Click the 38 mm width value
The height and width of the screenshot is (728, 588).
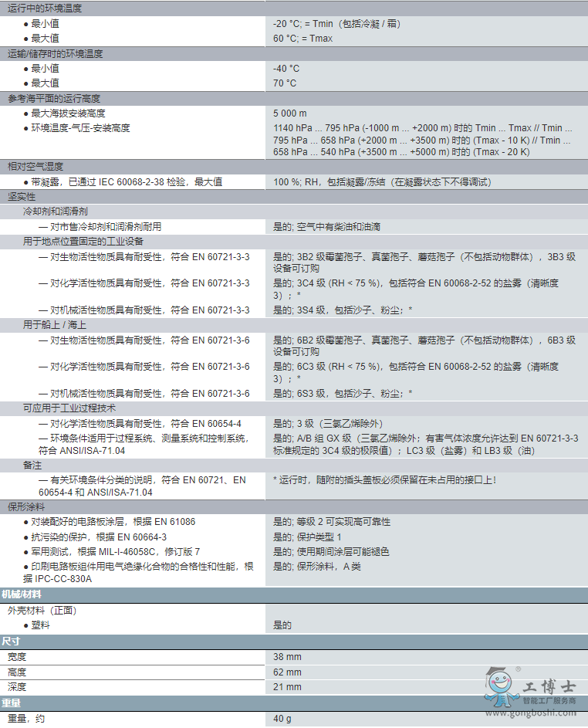(x=287, y=657)
